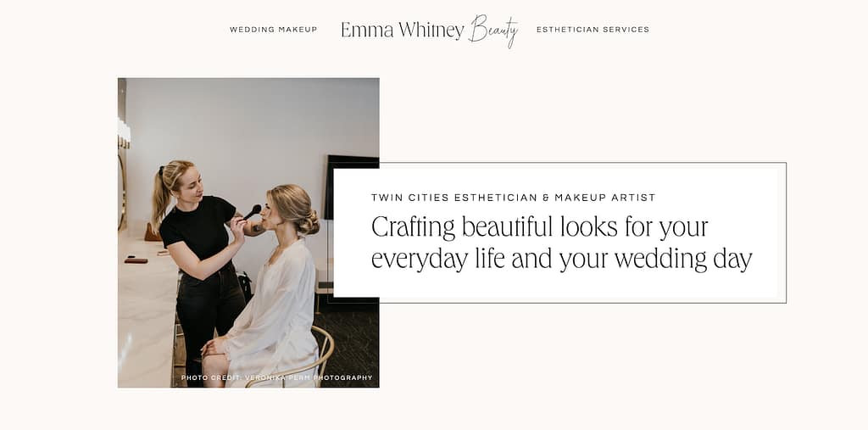Click the Crafting beautiful looks headline
868x430 pixels.
tap(561, 243)
